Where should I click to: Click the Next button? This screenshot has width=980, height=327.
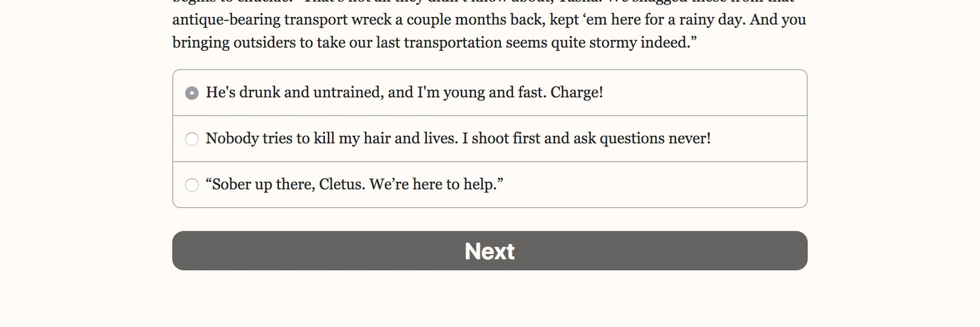[x=489, y=251]
